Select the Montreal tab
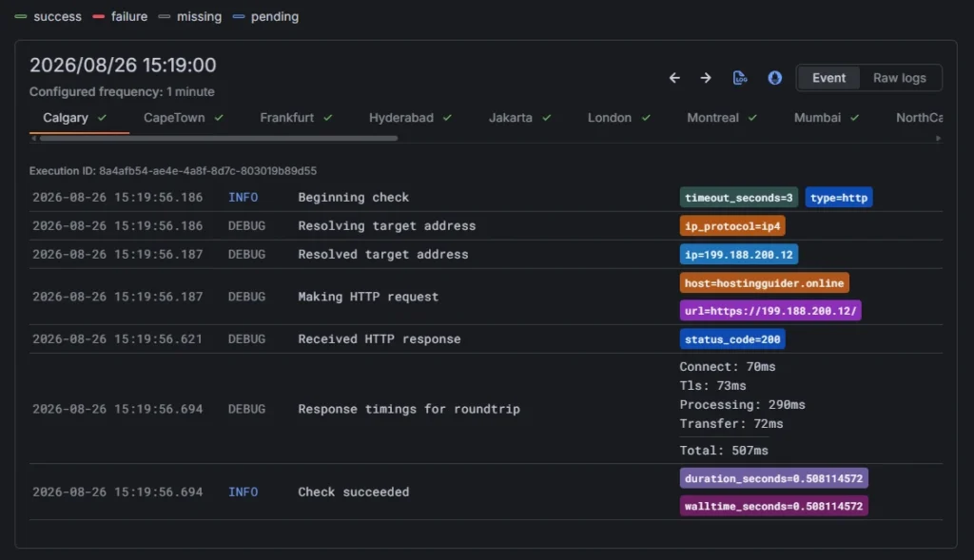 (x=722, y=117)
